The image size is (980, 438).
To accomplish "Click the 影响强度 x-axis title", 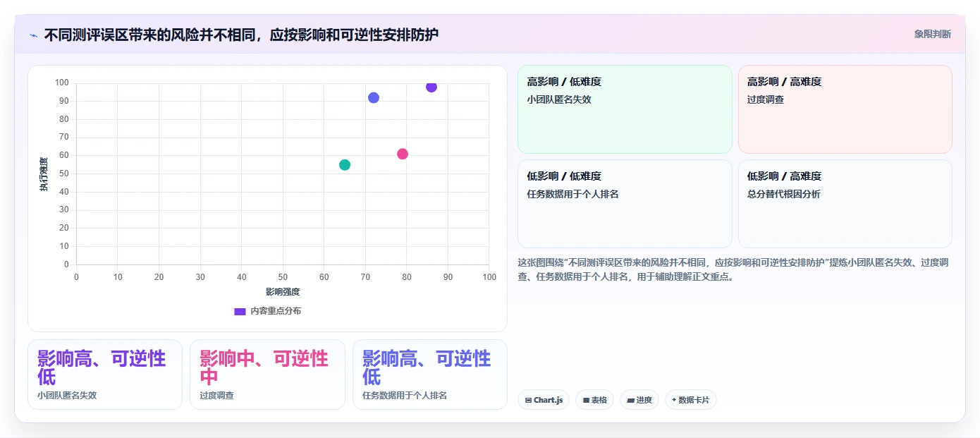I will click(x=283, y=292).
